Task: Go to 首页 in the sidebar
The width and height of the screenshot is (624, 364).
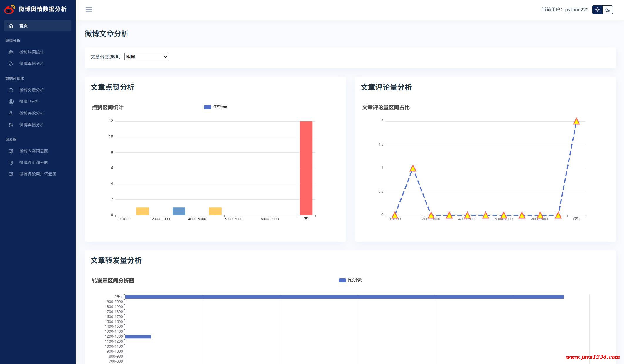Action: [23, 26]
